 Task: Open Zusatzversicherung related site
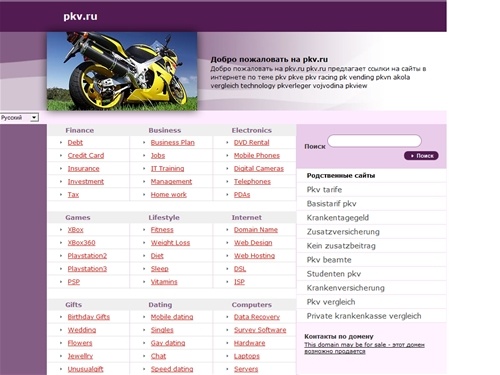coord(343,231)
